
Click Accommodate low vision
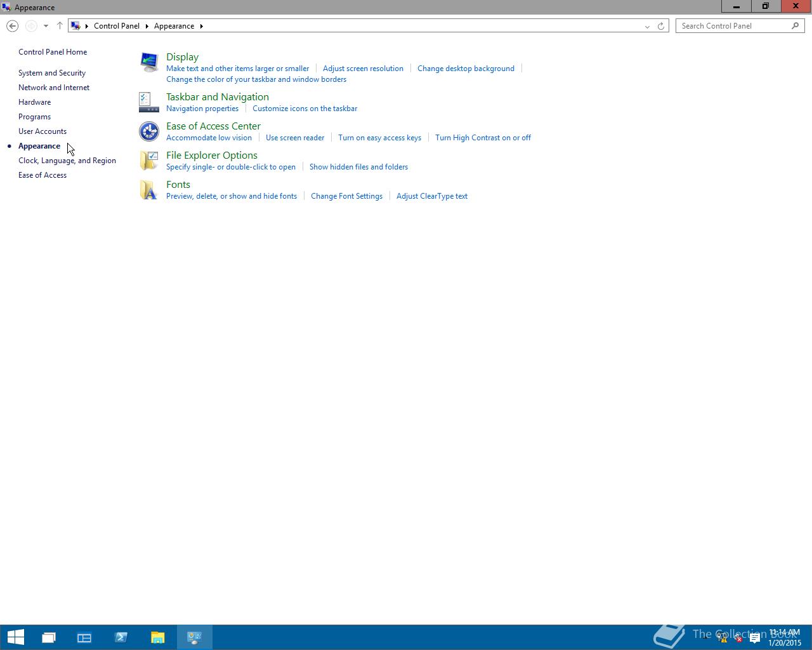(209, 138)
